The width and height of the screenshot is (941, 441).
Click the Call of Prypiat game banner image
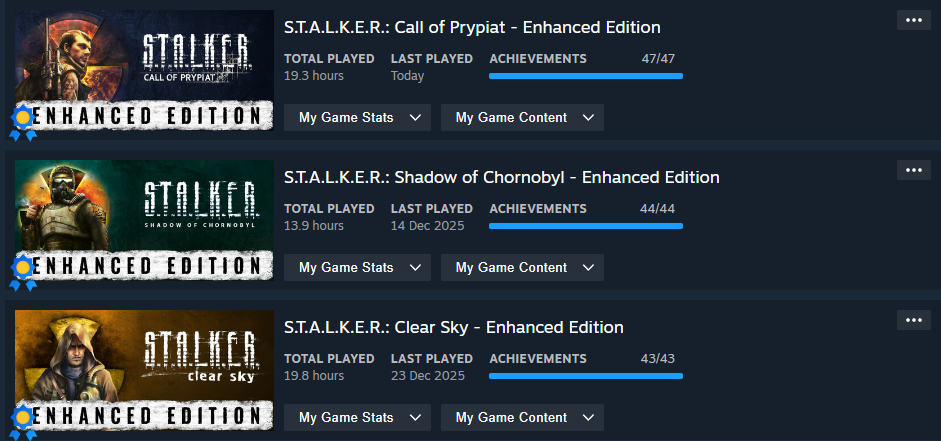[145, 60]
